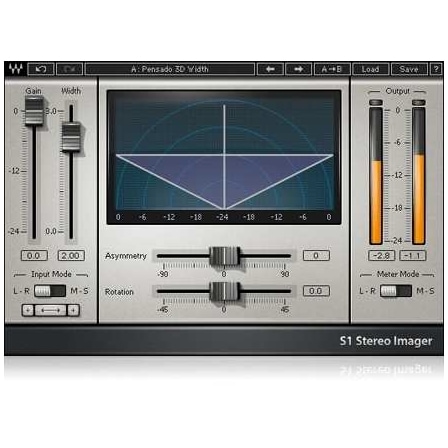
Task: Go to next preset with right arrow
Action: tap(298, 69)
